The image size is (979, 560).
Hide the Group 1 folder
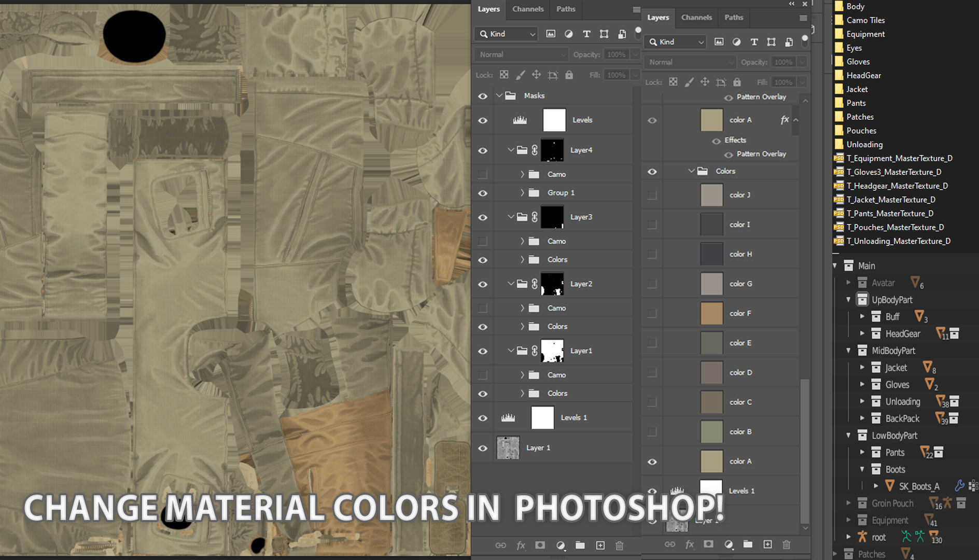(483, 193)
